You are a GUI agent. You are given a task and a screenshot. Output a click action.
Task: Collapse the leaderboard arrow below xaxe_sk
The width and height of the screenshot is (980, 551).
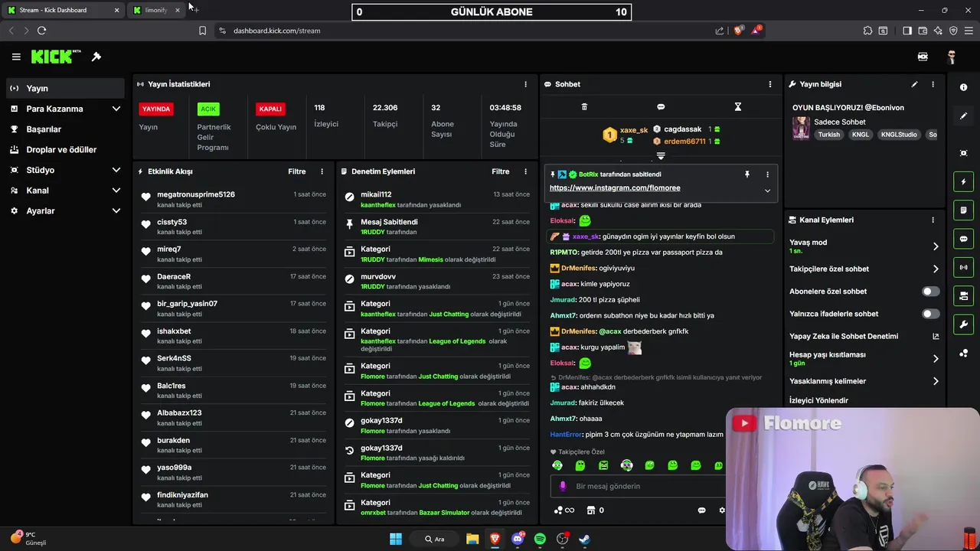tap(661, 155)
